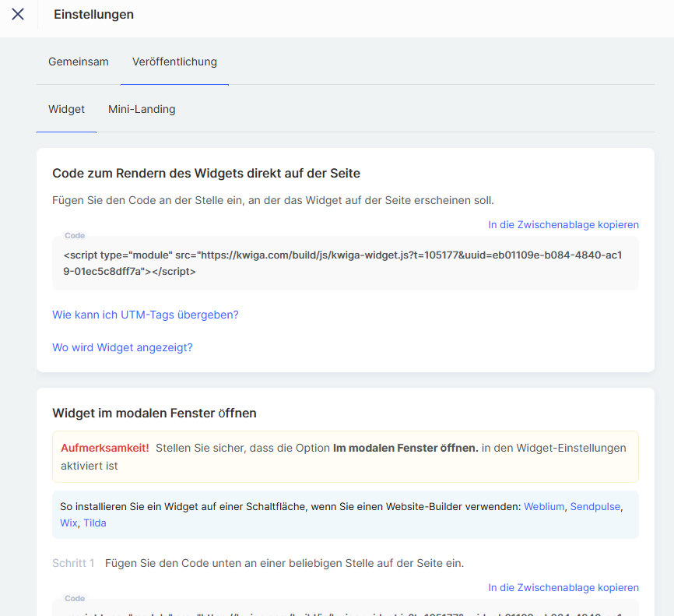This screenshot has height=616, width=674.
Task: Open 'Wie kann ich UTM-Tags übergeben?' link
Action: click(x=146, y=315)
